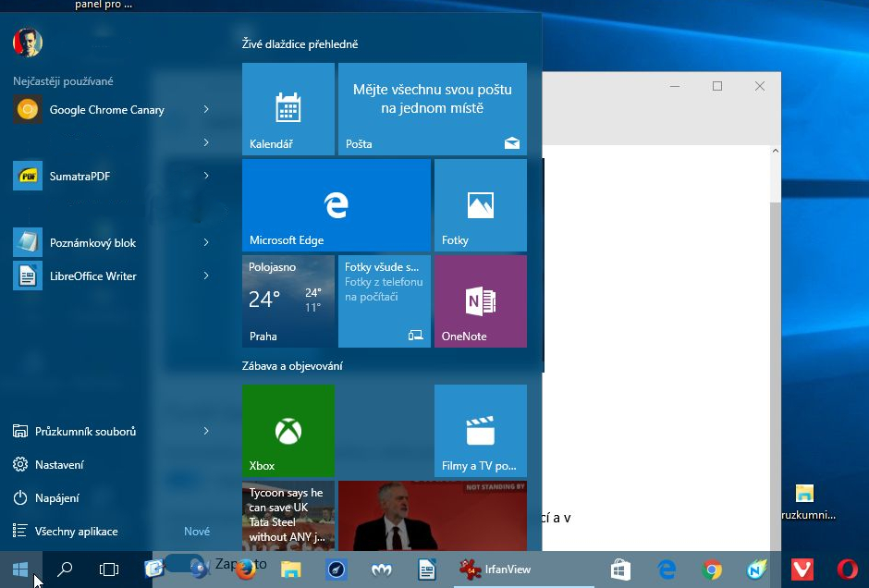Launch the Microsoft Edge tile
This screenshot has height=588, width=869.
click(x=336, y=205)
